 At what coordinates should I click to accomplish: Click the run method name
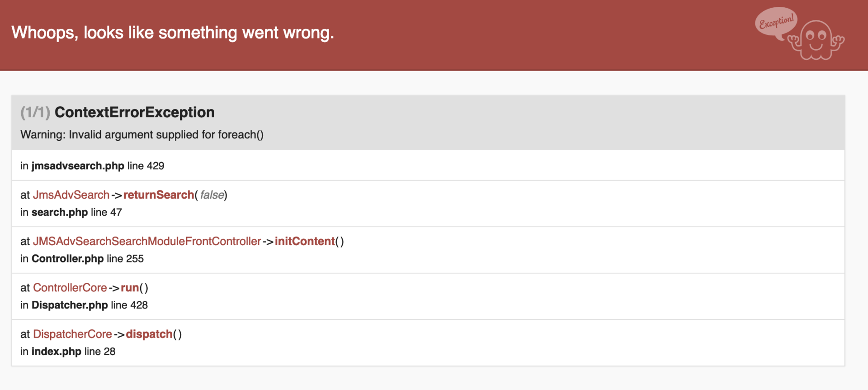click(x=130, y=288)
